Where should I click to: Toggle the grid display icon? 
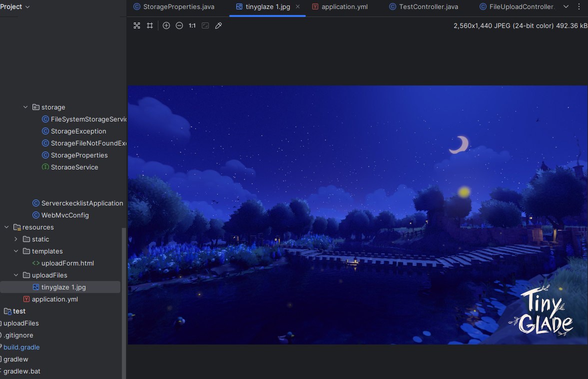[150, 25]
